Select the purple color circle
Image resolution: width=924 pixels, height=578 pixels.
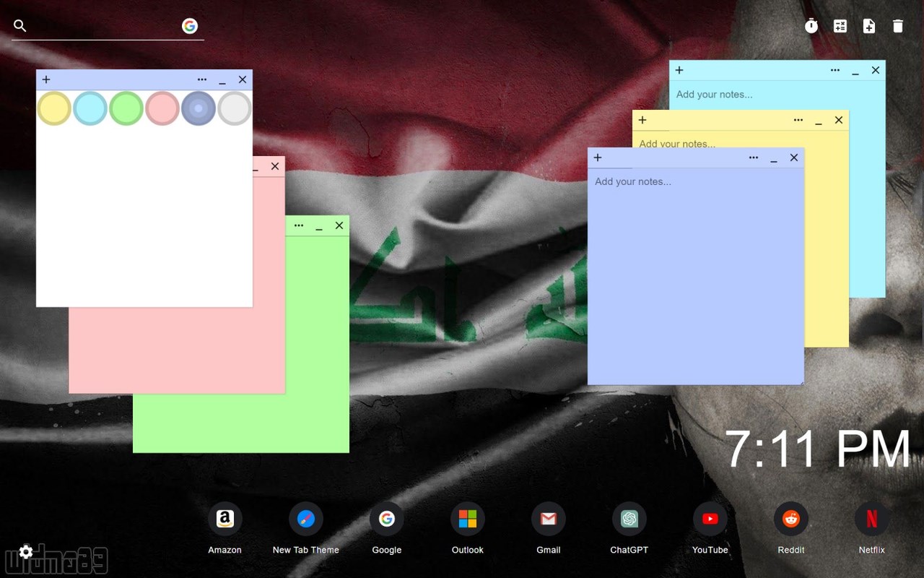point(199,108)
